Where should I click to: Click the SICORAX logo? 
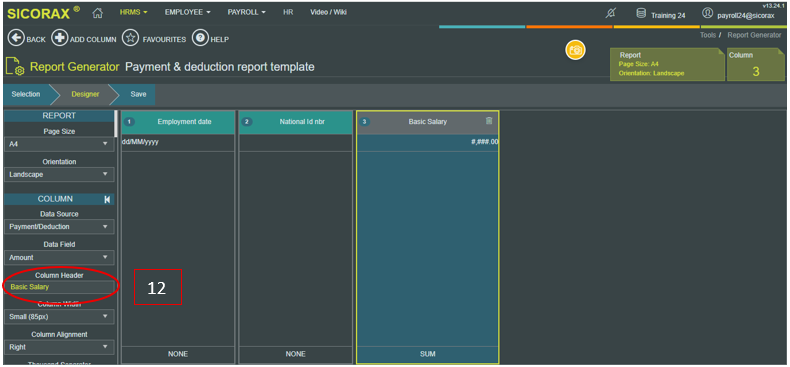tap(43, 13)
